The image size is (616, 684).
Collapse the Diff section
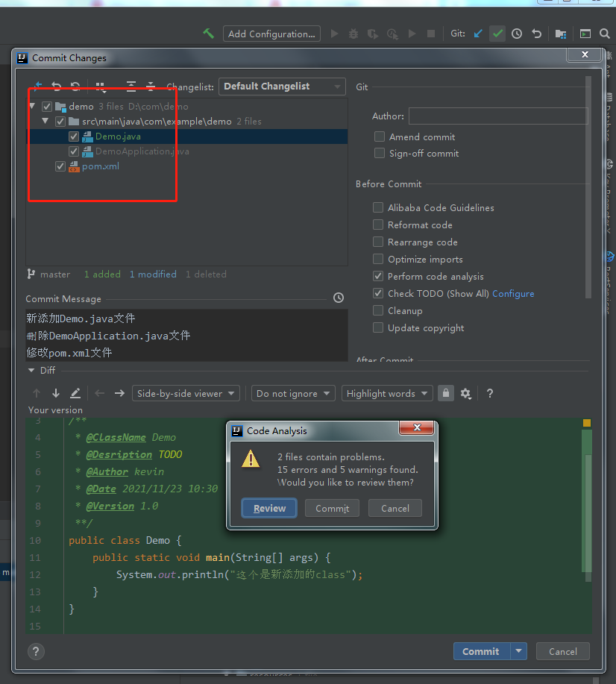(x=31, y=370)
